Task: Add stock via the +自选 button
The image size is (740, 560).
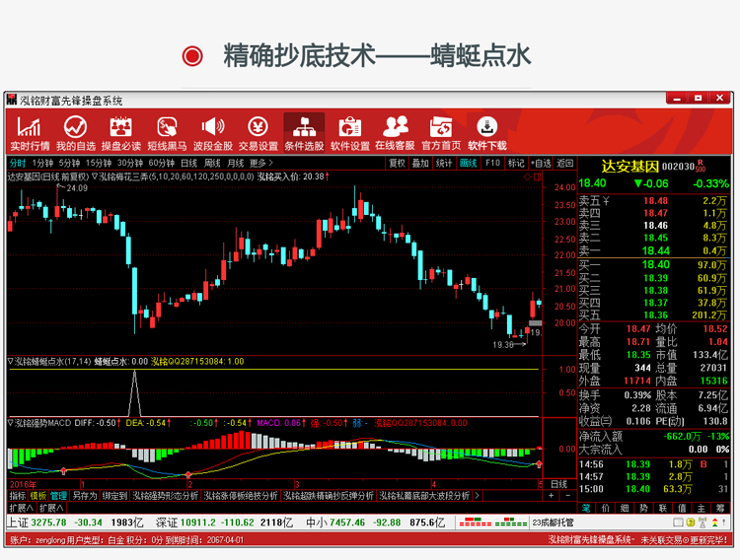Action: 541,164
